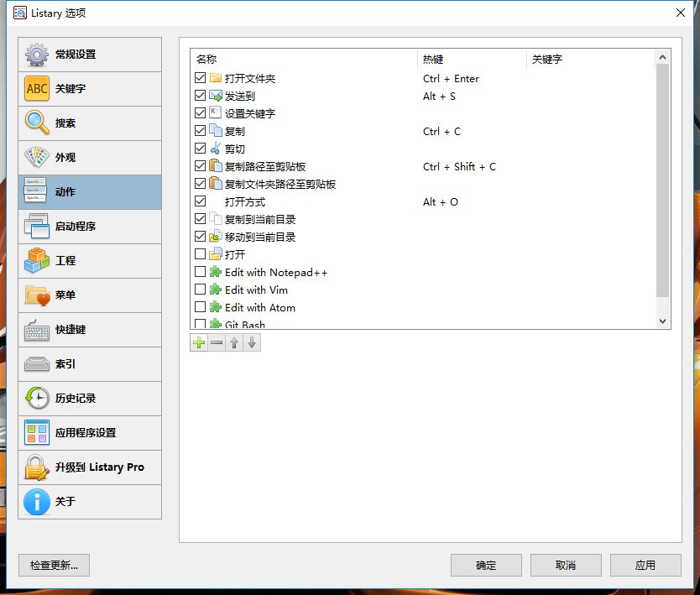Image resolution: width=700 pixels, height=595 pixels.
Task: Close the Listary 选项 window
Action: tap(681, 13)
